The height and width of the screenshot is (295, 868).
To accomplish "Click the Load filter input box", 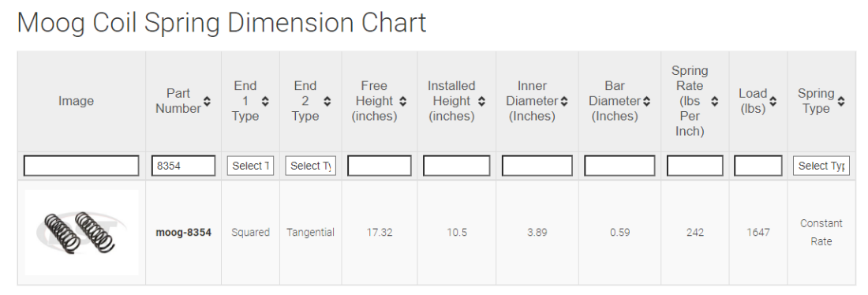I will click(758, 166).
